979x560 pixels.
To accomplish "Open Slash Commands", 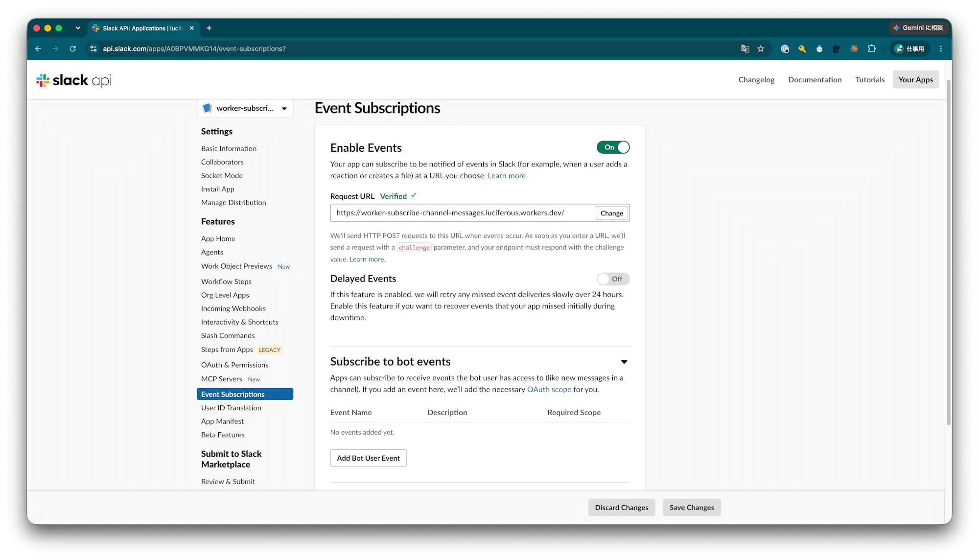I will [228, 336].
